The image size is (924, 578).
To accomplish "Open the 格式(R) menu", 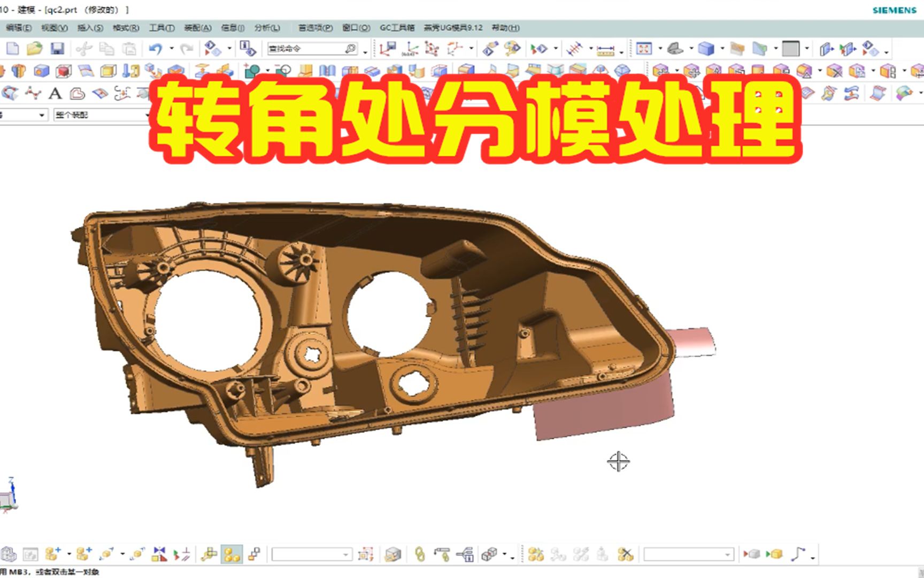I will point(126,28).
